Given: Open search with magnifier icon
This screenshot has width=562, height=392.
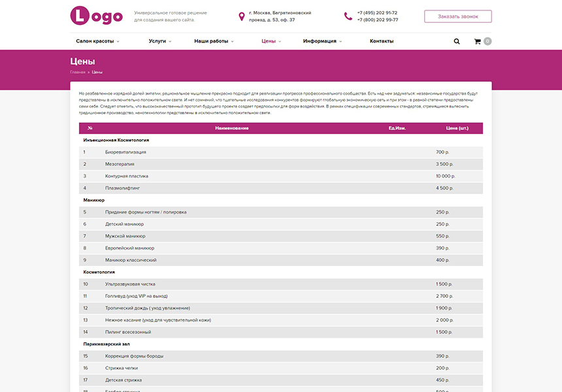Looking at the screenshot, I should (457, 41).
